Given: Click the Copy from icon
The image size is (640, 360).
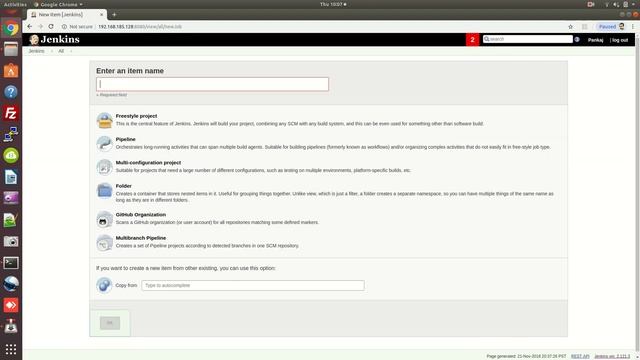Looking at the screenshot, I should [104, 285].
